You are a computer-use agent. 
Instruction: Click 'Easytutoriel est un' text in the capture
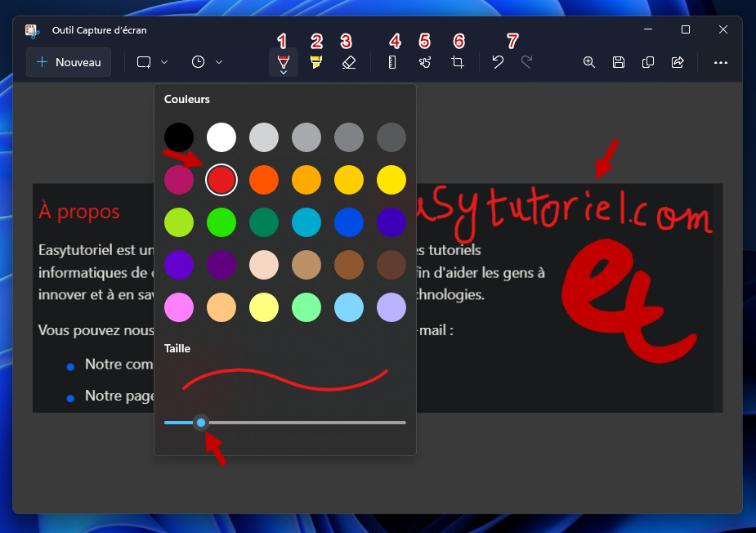pyautogui.click(x=96, y=250)
